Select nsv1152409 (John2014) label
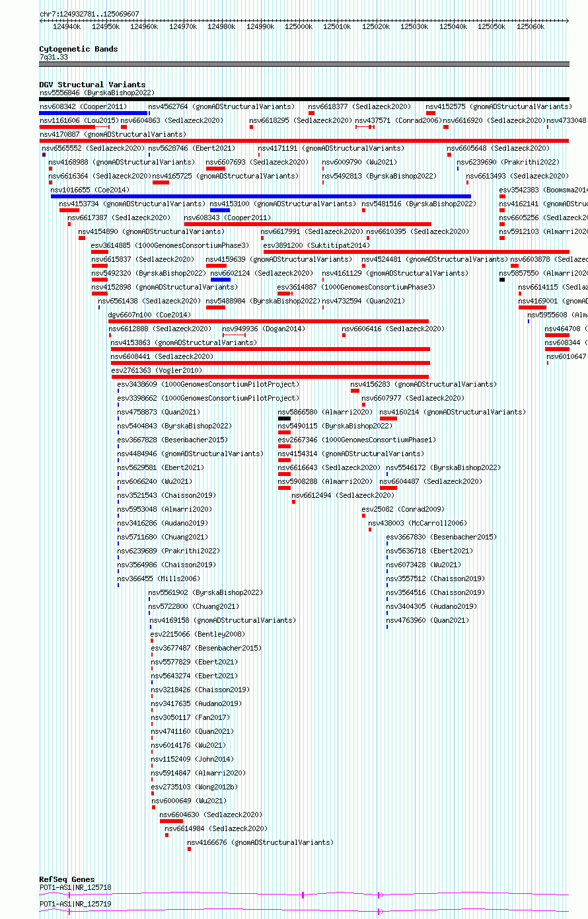The height and width of the screenshot is (919, 588). click(192, 760)
